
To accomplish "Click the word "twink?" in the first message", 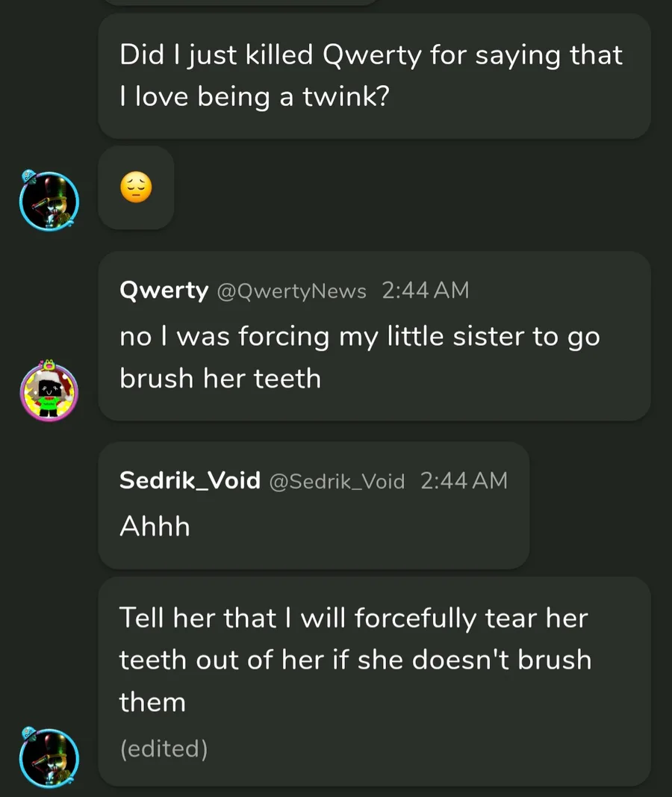I will pos(345,97).
